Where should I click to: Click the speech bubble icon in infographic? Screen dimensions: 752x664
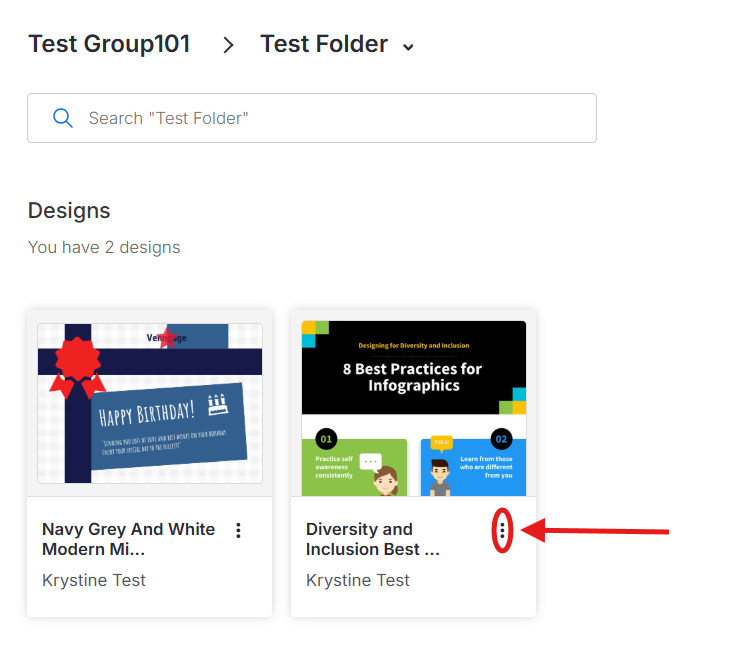tap(371, 463)
